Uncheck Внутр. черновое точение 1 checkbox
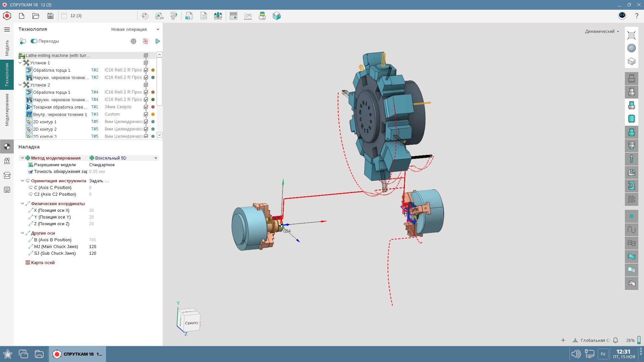The height and width of the screenshot is (362, 644). point(146,114)
